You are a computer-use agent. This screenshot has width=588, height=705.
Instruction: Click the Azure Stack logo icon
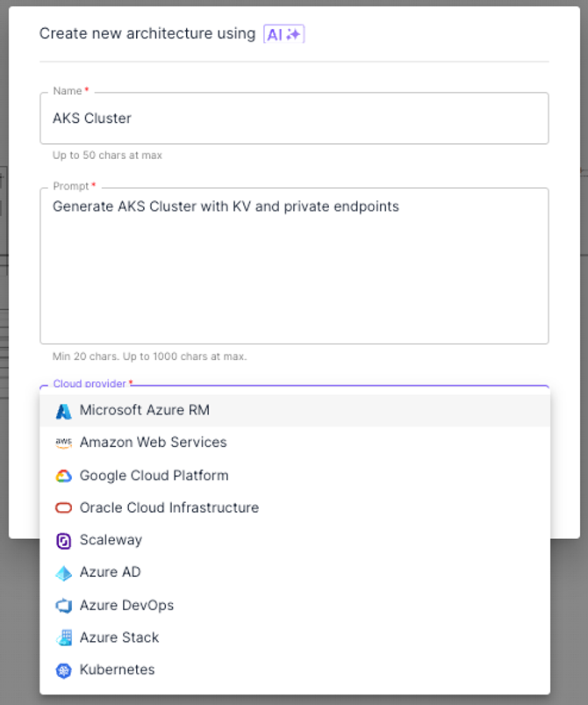coord(63,638)
